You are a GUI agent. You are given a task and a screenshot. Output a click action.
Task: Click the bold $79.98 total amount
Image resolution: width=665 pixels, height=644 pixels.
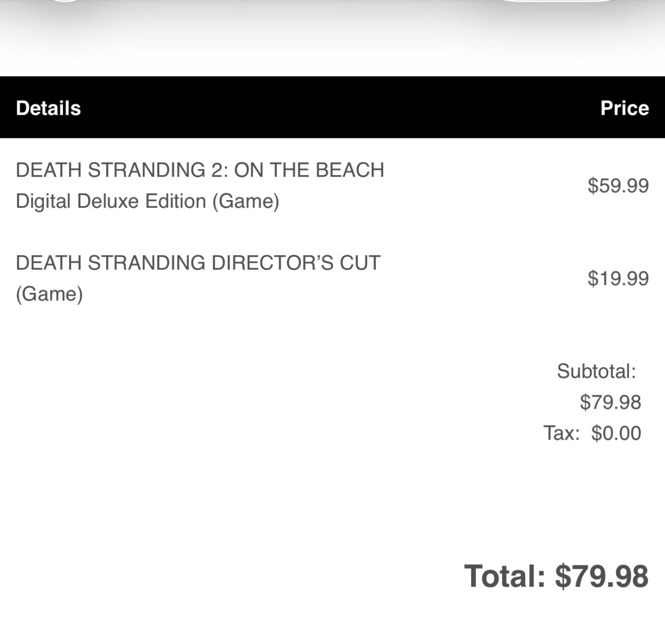602,577
